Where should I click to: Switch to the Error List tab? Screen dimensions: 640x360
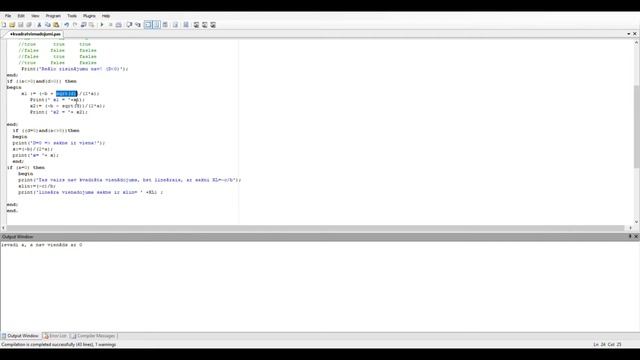pos(55,336)
